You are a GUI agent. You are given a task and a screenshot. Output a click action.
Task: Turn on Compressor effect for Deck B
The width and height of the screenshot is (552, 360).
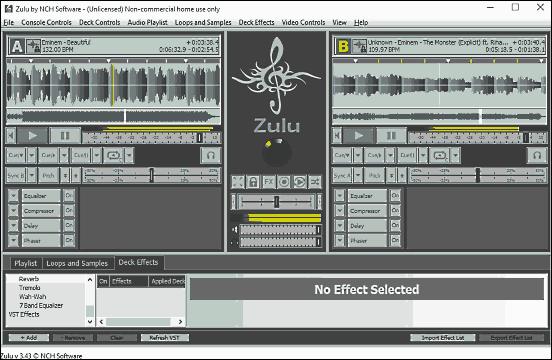[x=395, y=210]
